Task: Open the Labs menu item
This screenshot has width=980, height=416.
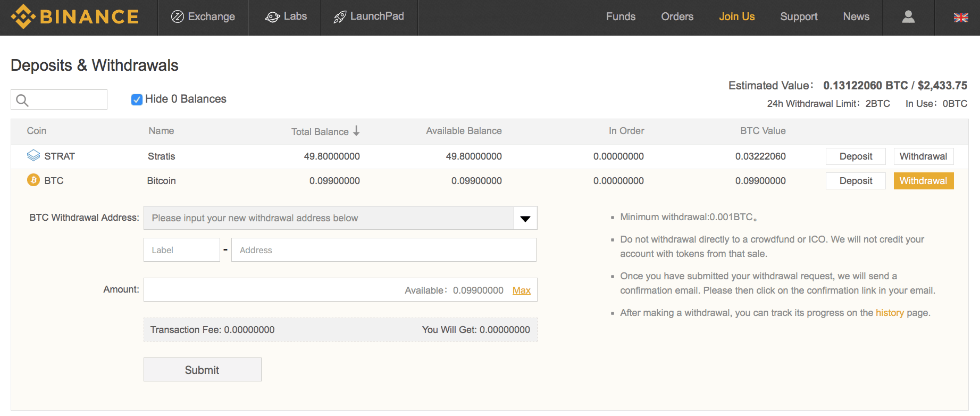Action: (286, 17)
